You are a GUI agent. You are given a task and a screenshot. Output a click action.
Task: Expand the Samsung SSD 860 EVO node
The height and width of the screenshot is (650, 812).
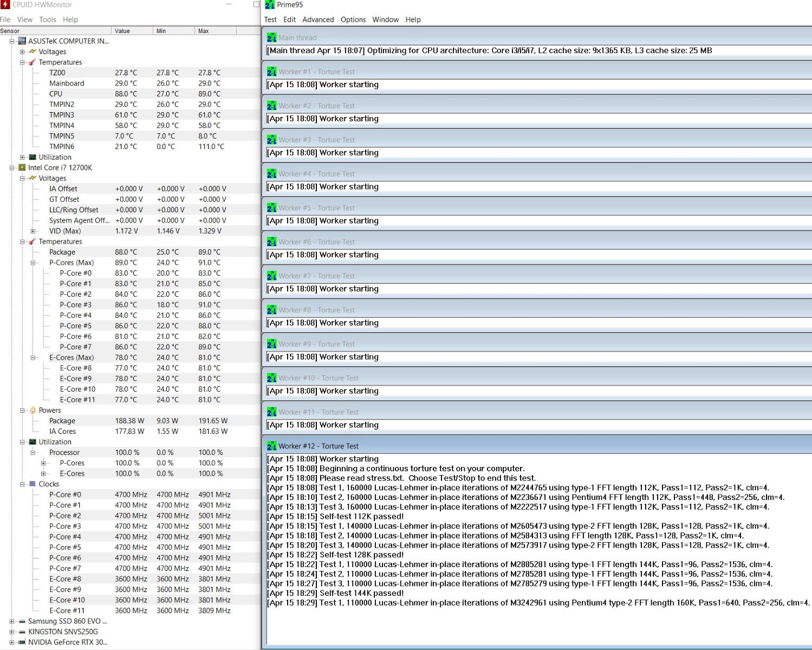(x=12, y=621)
